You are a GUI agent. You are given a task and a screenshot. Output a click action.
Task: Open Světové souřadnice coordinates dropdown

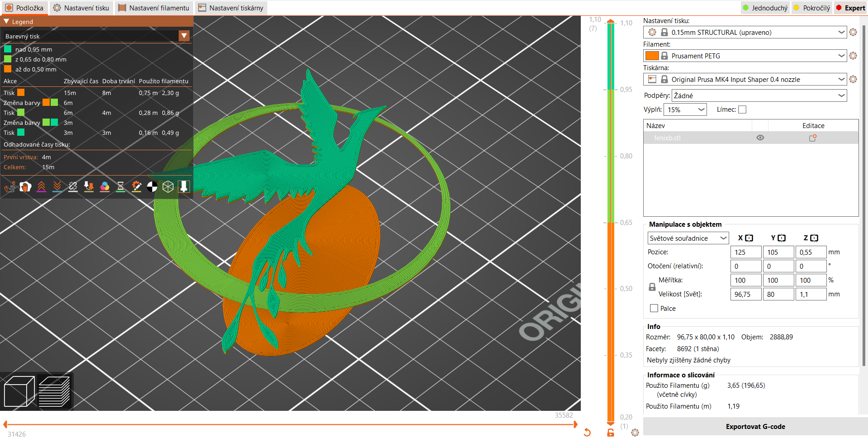(688, 238)
